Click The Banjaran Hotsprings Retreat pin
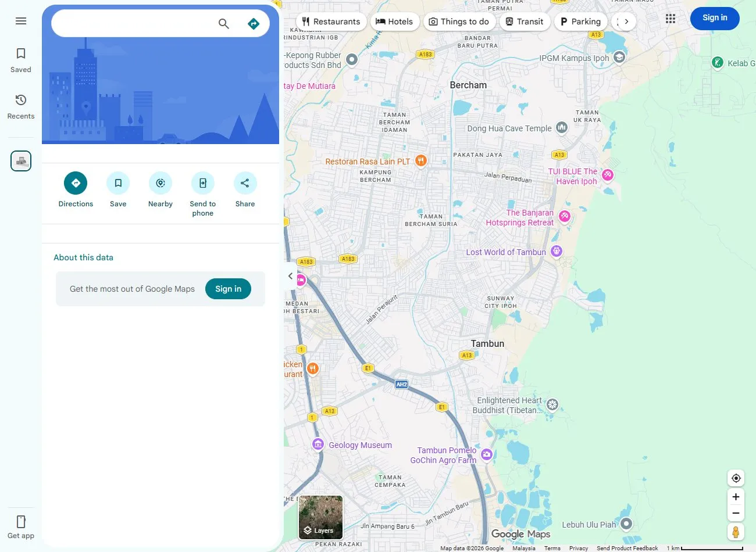The height and width of the screenshot is (552, 756). (x=564, y=217)
